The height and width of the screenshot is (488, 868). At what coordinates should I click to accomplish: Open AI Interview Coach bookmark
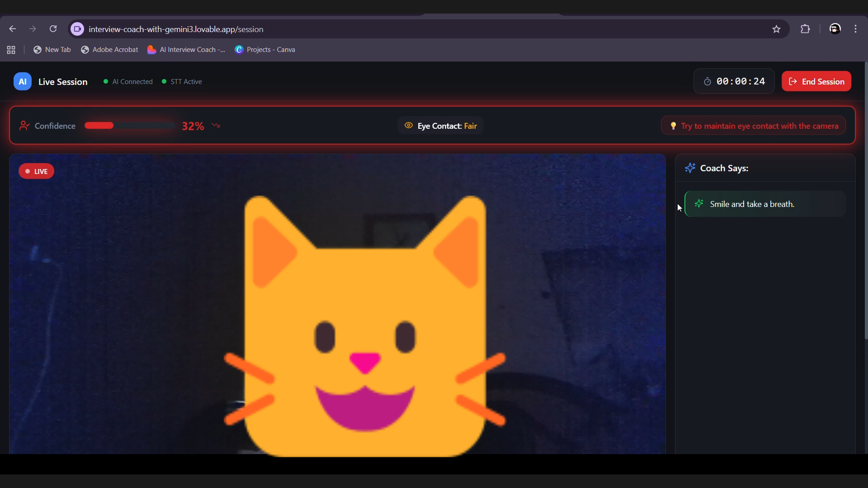pyautogui.click(x=186, y=50)
